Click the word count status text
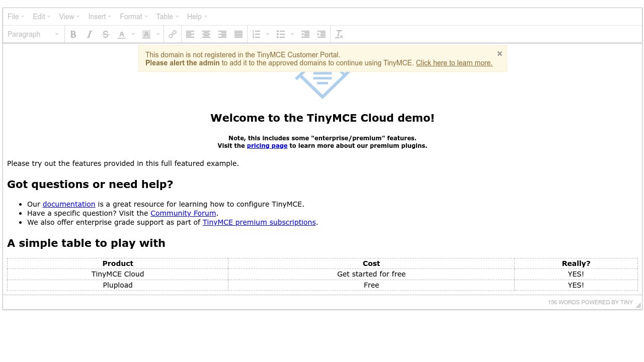 click(x=564, y=302)
